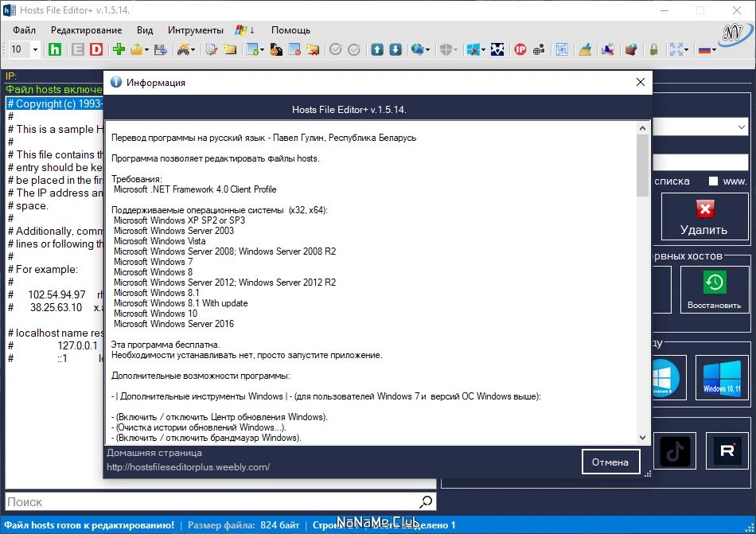Open the hostsfileseditorplus.weebly.com homepage link
This screenshot has width=756, height=534.
tap(188, 467)
